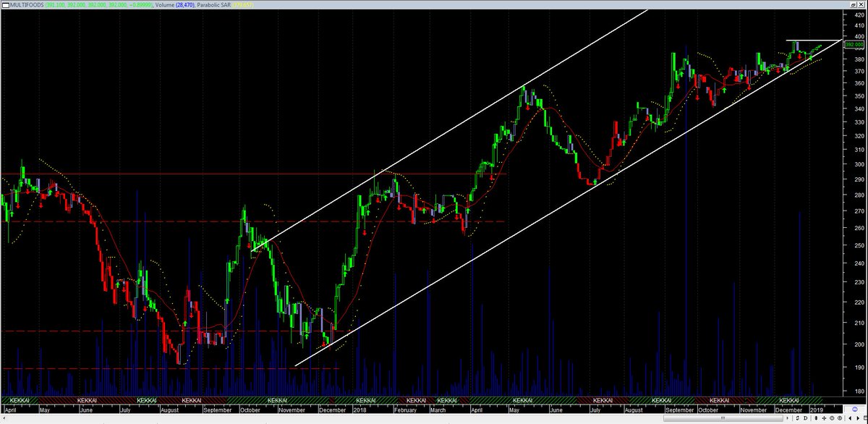The height and width of the screenshot is (424, 868).
Task: Click the vertical up-down arrows icon
Action: click(816, 418)
